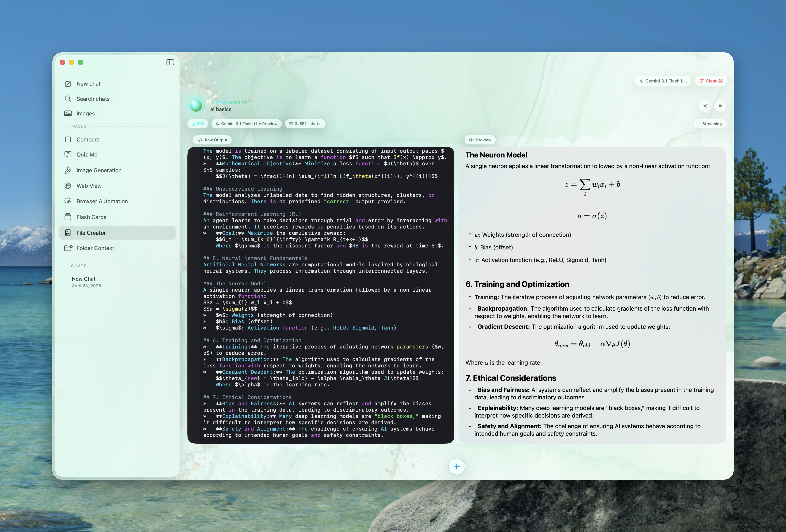786x532 pixels.
Task: Click the 3,551 chars badge
Action: [305, 124]
